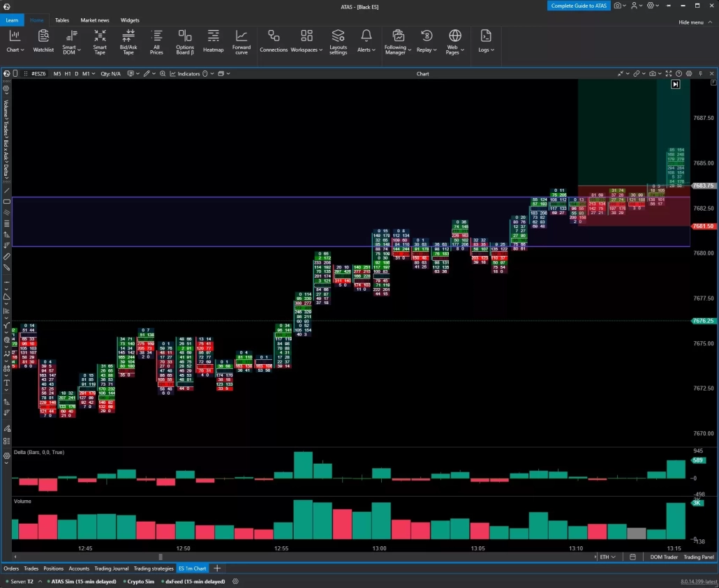
Task: Toggle the mouse icon next to Indicators
Action: coord(205,73)
